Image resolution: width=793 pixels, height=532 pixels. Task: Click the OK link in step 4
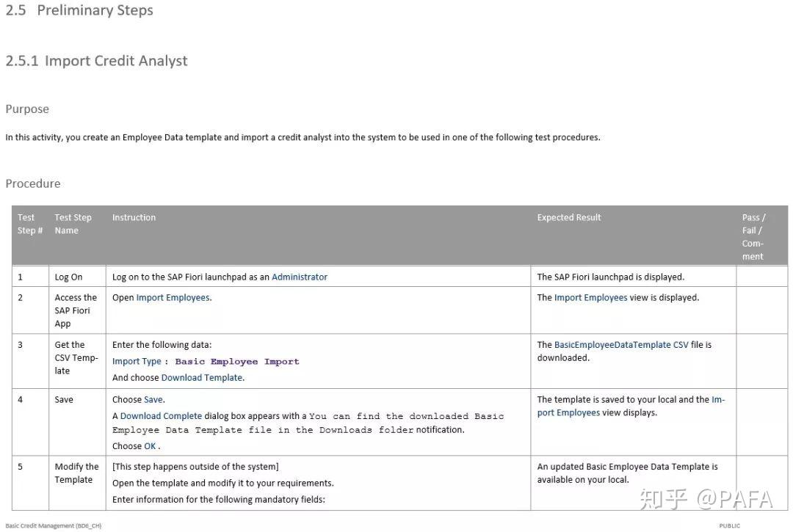(151, 445)
